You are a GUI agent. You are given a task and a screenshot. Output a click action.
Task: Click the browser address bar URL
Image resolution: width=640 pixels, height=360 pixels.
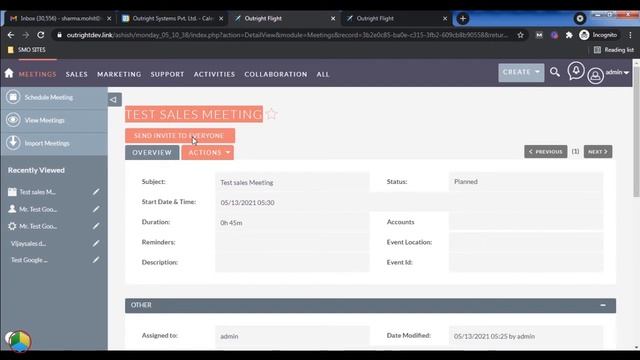pos(287,35)
